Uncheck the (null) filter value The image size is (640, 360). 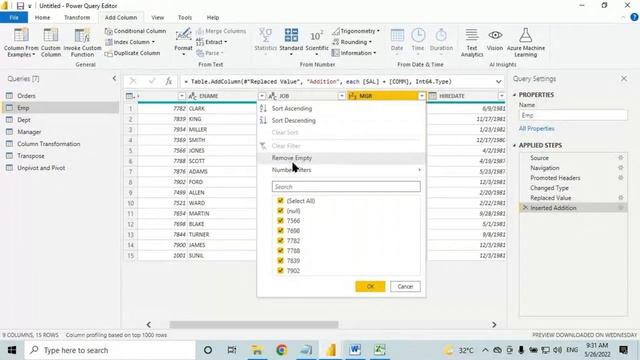pos(280,211)
